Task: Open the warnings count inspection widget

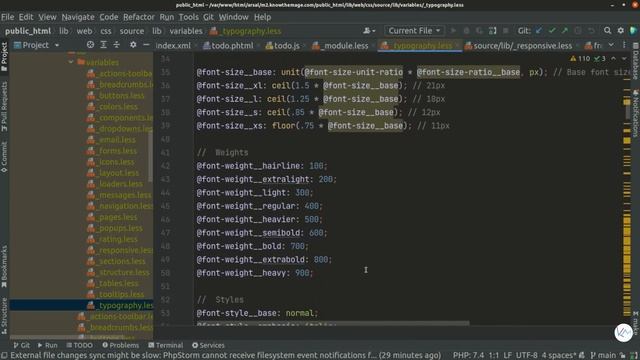Action: tap(587, 59)
